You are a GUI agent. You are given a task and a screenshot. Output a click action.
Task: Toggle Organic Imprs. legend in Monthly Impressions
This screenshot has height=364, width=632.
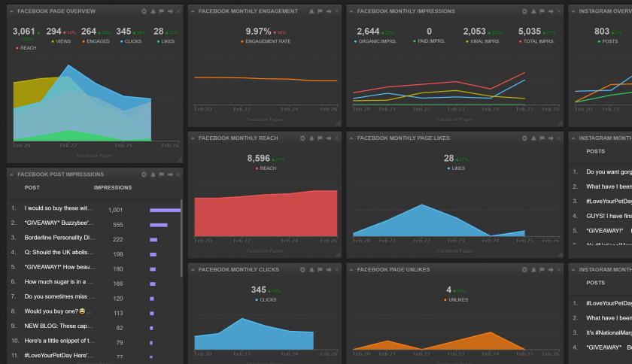tap(375, 41)
